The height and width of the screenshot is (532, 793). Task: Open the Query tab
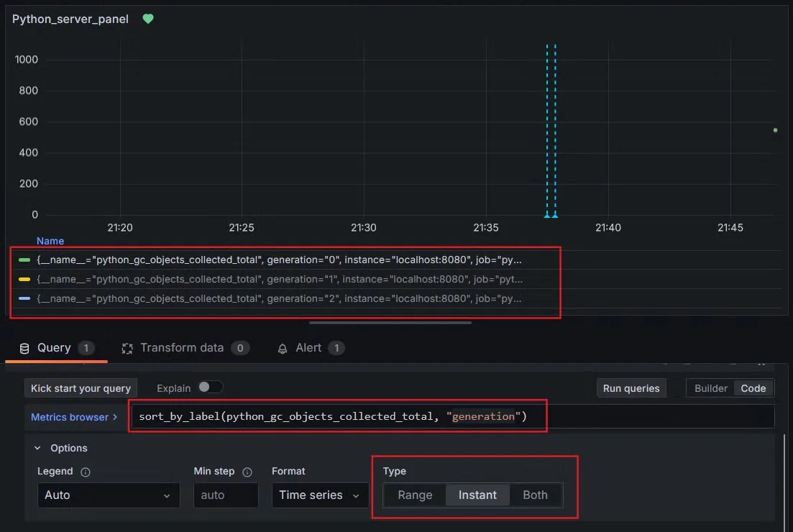tap(56, 349)
